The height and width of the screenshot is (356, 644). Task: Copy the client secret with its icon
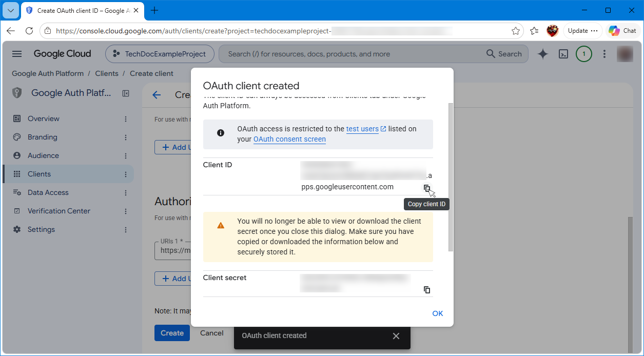[427, 290]
